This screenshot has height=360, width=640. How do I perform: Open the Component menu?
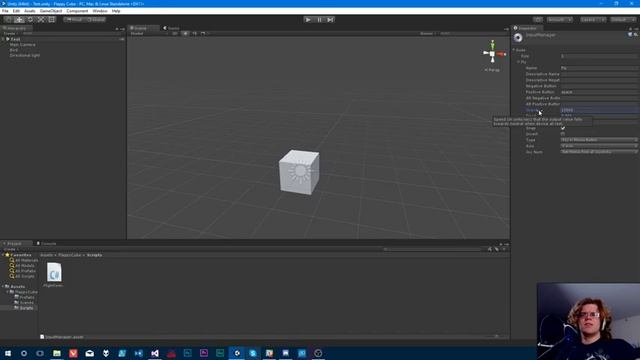click(x=77, y=11)
